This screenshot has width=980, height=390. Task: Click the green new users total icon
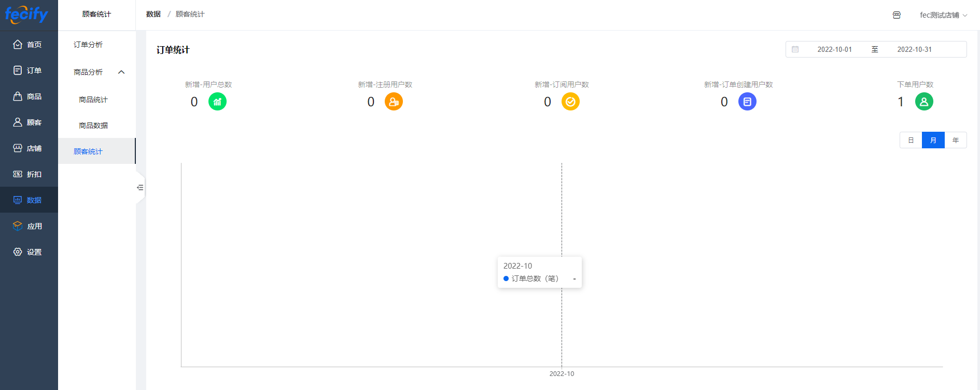(217, 102)
